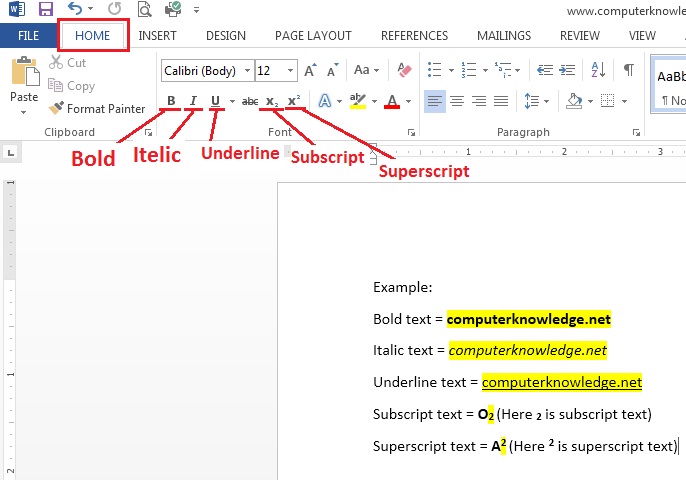Open the highlight color dropdown arrow
This screenshot has width=686, height=480.
[374, 102]
